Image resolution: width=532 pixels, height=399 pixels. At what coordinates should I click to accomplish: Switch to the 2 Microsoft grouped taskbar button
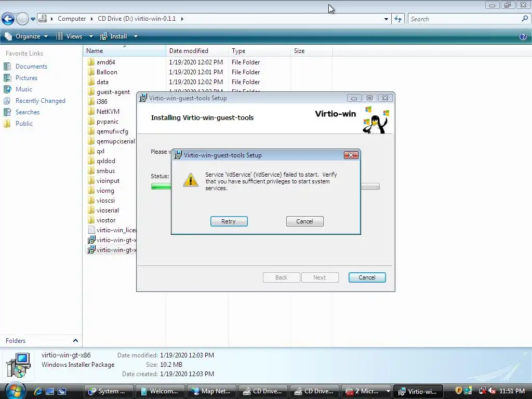pos(366,391)
